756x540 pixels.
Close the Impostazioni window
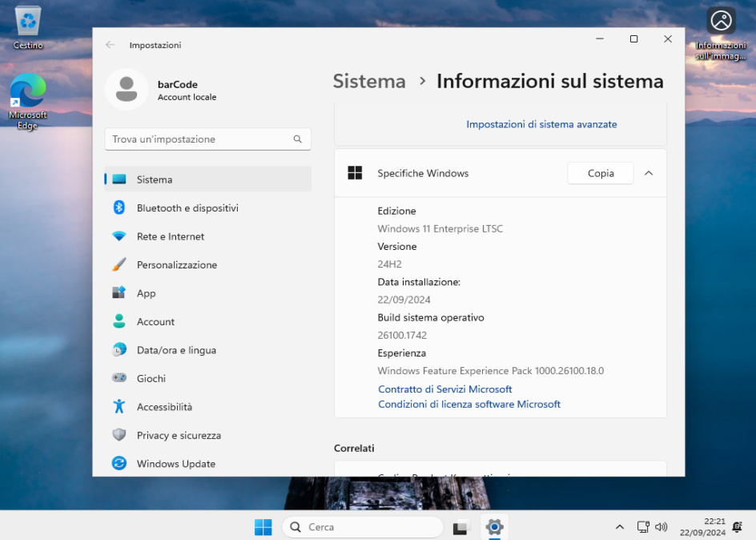tap(668, 39)
